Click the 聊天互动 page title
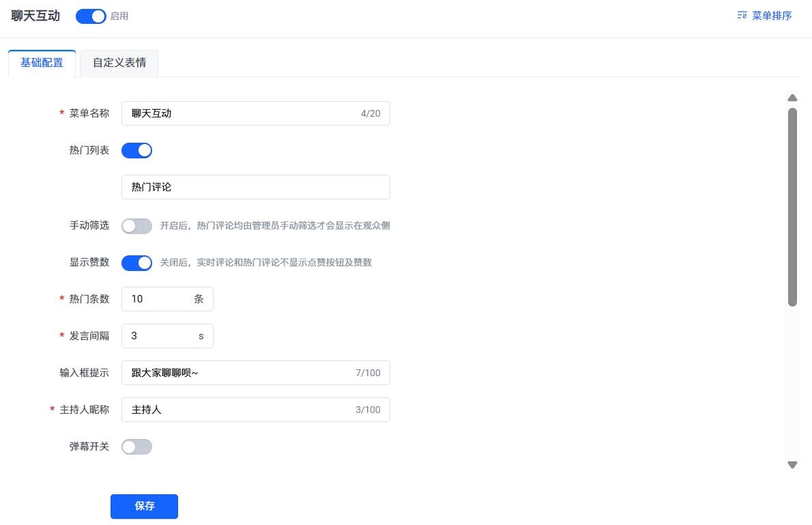Viewport: 812px width, 525px height. point(35,16)
